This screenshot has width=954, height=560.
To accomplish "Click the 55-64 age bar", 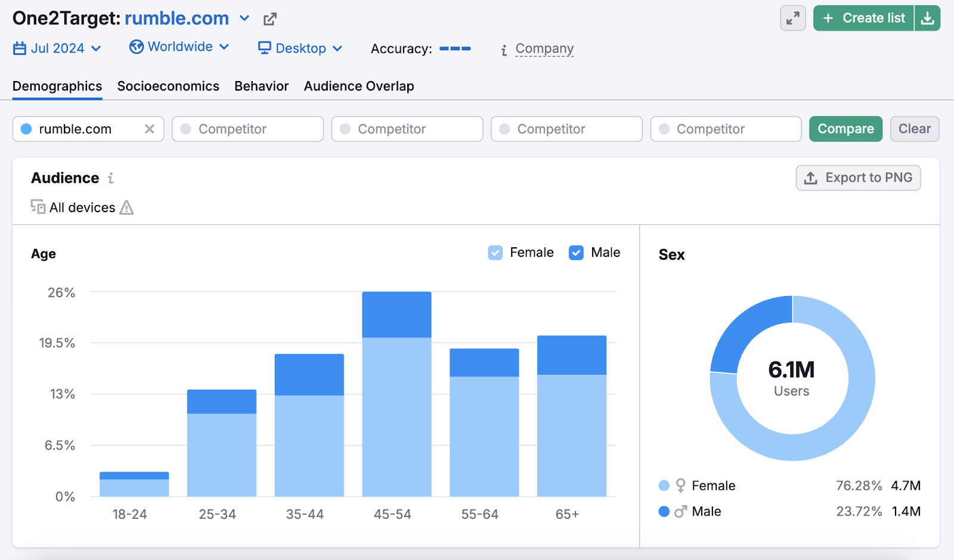I will tap(484, 422).
